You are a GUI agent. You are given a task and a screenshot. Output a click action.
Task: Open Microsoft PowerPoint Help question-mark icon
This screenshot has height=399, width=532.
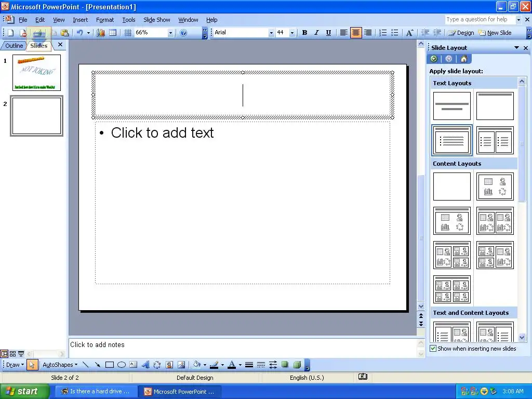[183, 33]
